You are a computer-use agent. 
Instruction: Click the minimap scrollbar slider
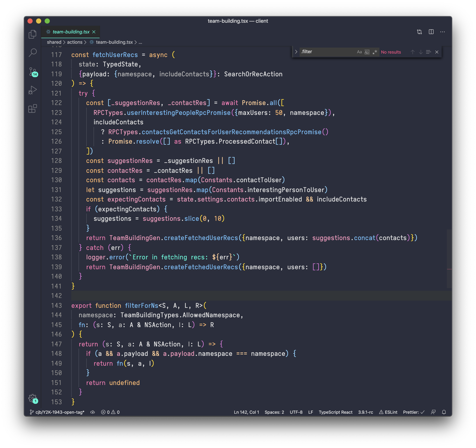click(449, 258)
